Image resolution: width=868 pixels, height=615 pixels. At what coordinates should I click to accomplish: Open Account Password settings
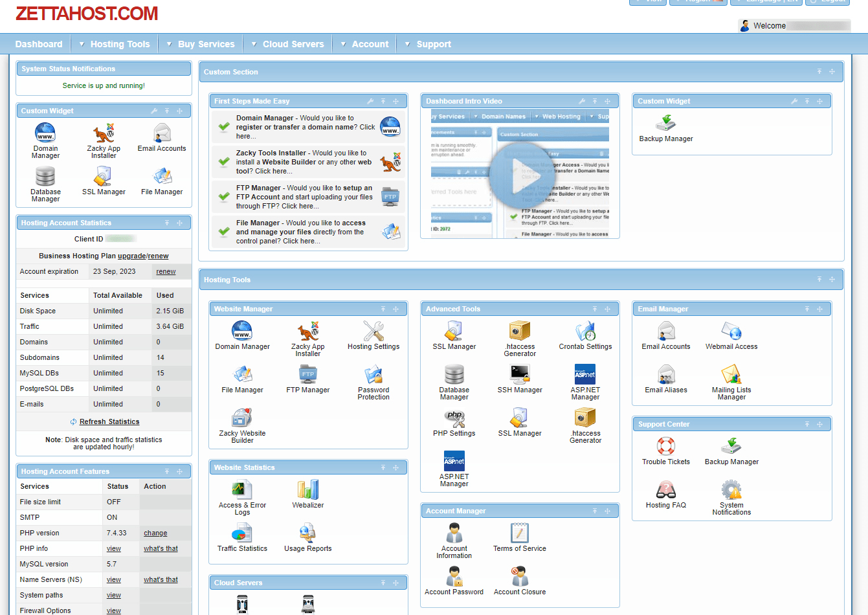[x=454, y=581]
